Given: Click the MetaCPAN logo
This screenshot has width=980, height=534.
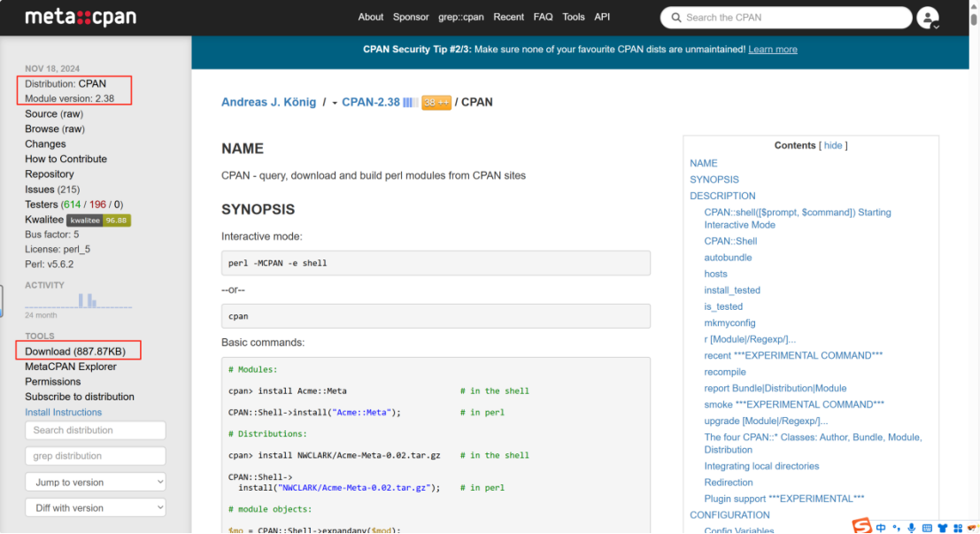Looking at the screenshot, I should point(81,17).
